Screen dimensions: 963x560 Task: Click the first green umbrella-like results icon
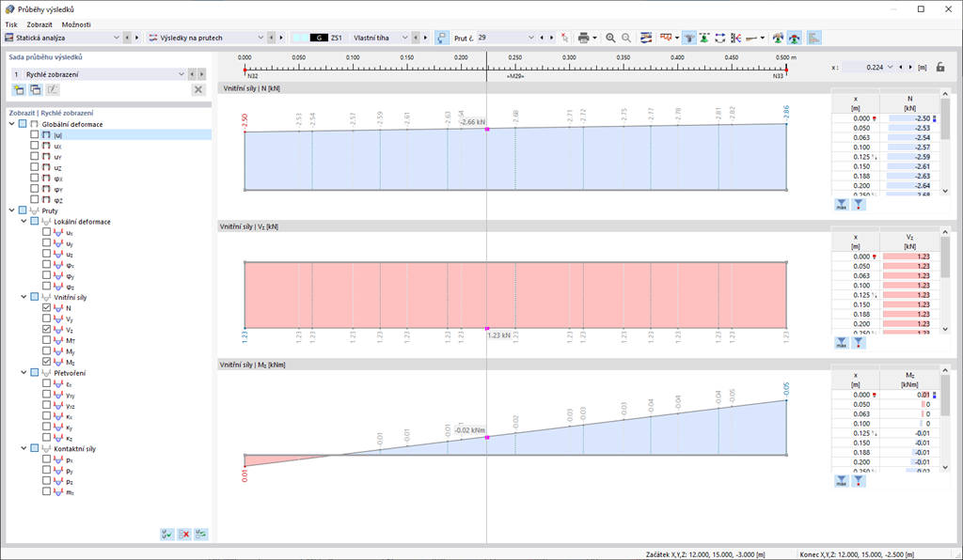(x=778, y=38)
